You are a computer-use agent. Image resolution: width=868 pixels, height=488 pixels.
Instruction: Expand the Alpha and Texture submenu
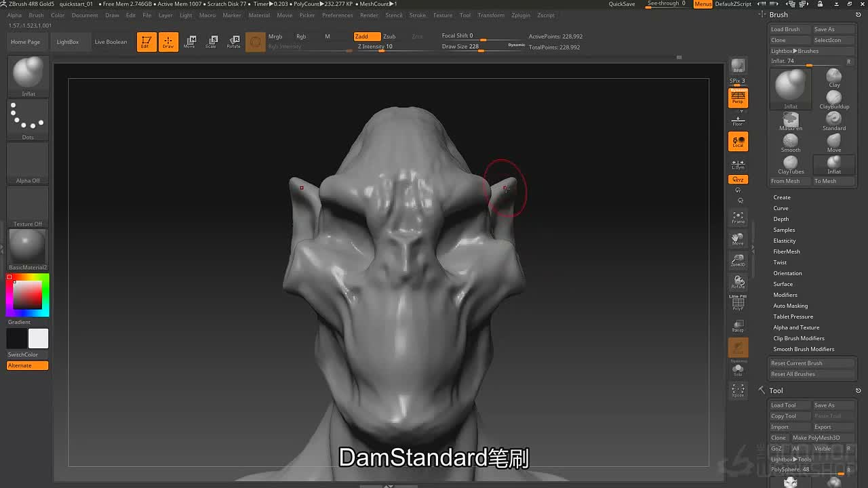tap(796, 327)
